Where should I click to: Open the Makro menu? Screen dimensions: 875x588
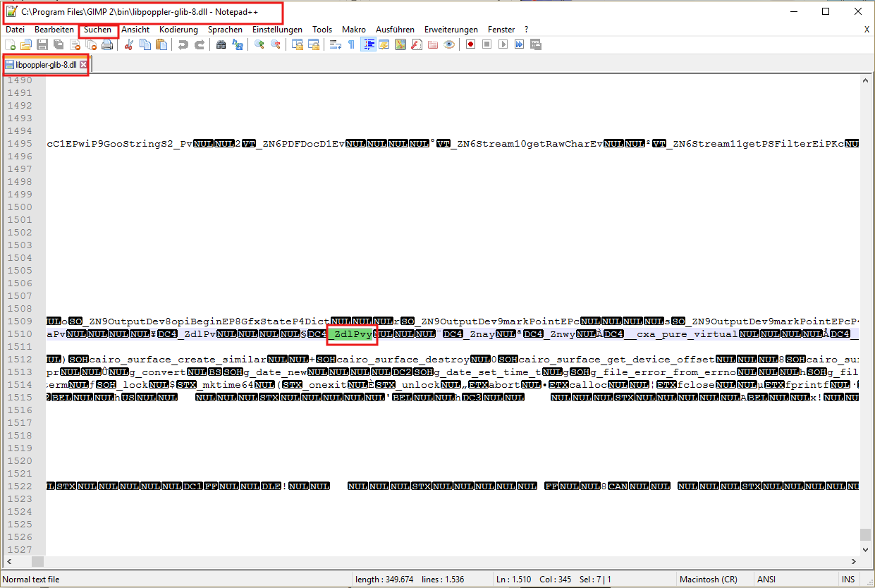point(354,30)
